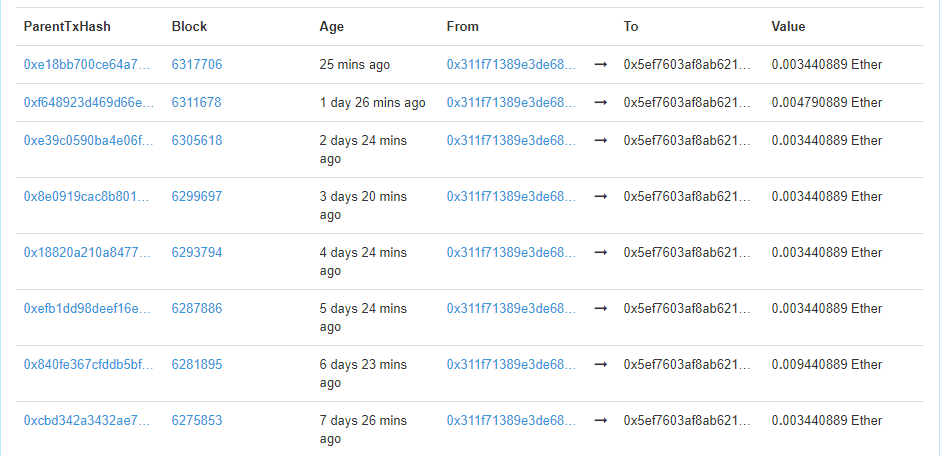The image size is (942, 456).
Task: Open block number 6293794
Action: tap(197, 253)
